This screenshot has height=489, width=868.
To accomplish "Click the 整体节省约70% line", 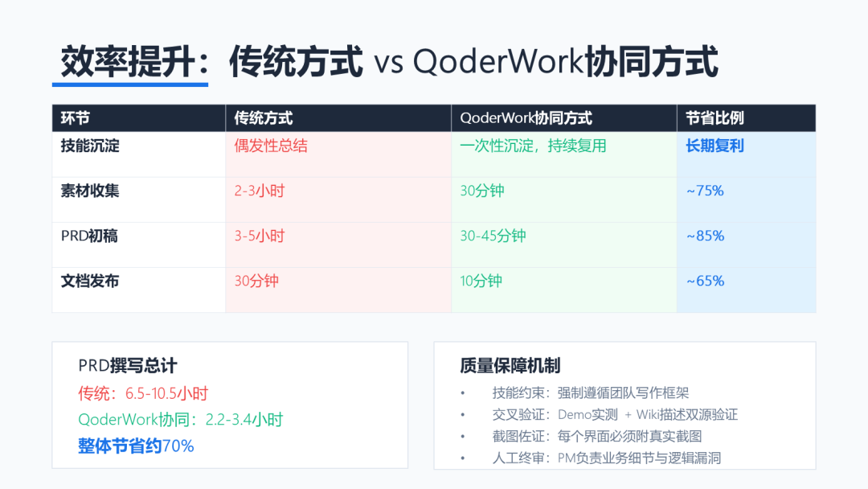I will pyautogui.click(x=136, y=446).
